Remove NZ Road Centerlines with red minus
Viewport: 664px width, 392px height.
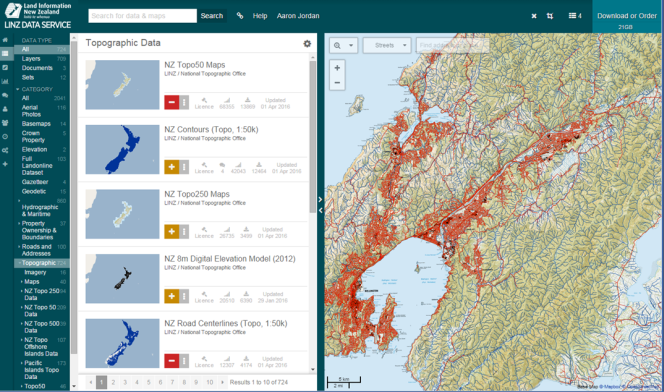point(172,361)
